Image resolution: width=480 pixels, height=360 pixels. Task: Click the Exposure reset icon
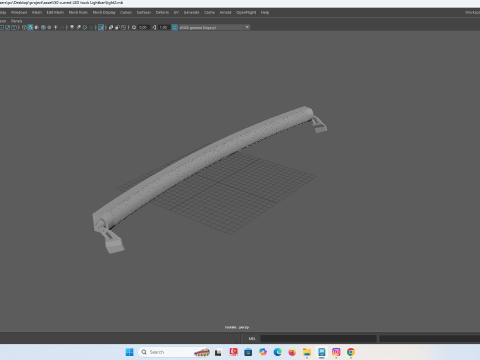click(134, 27)
